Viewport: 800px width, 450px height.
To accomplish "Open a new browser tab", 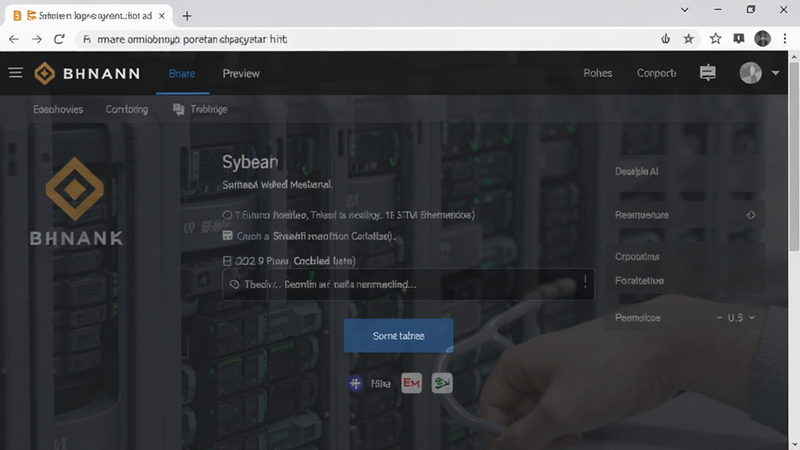I will click(x=187, y=16).
